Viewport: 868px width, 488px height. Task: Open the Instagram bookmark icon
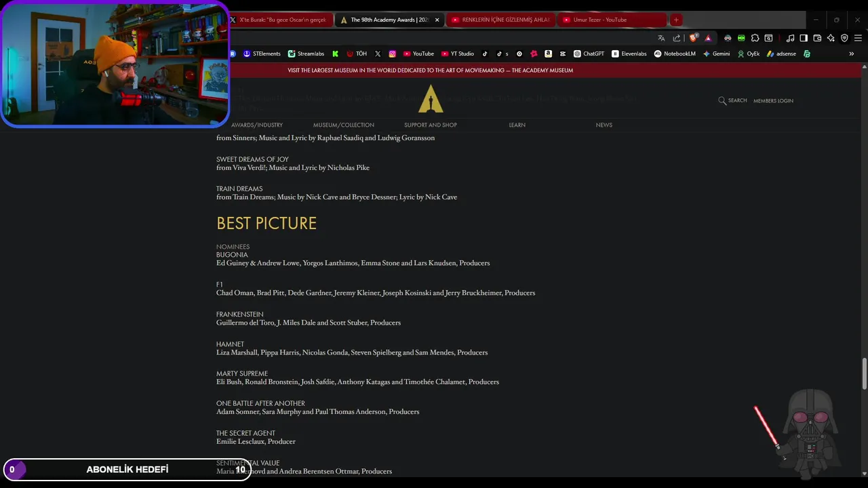click(392, 54)
